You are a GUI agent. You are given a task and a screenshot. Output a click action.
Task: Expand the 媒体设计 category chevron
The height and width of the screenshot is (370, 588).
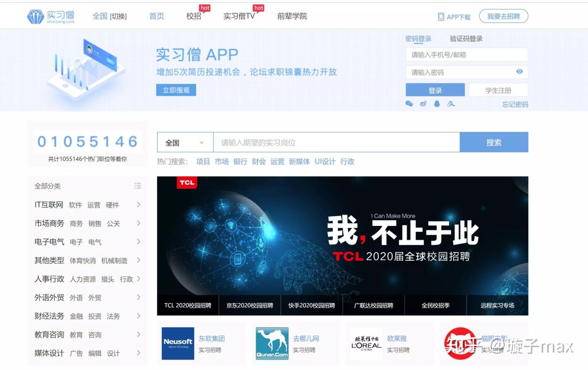point(139,353)
